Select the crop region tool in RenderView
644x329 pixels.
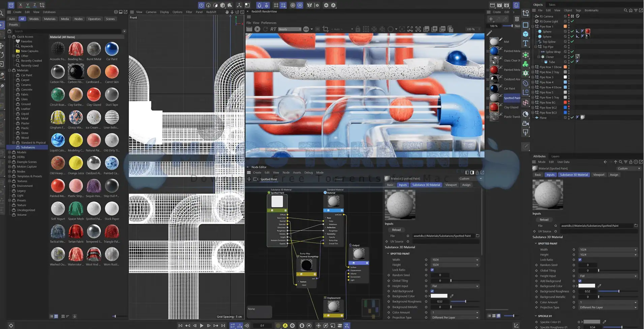[x=326, y=29]
